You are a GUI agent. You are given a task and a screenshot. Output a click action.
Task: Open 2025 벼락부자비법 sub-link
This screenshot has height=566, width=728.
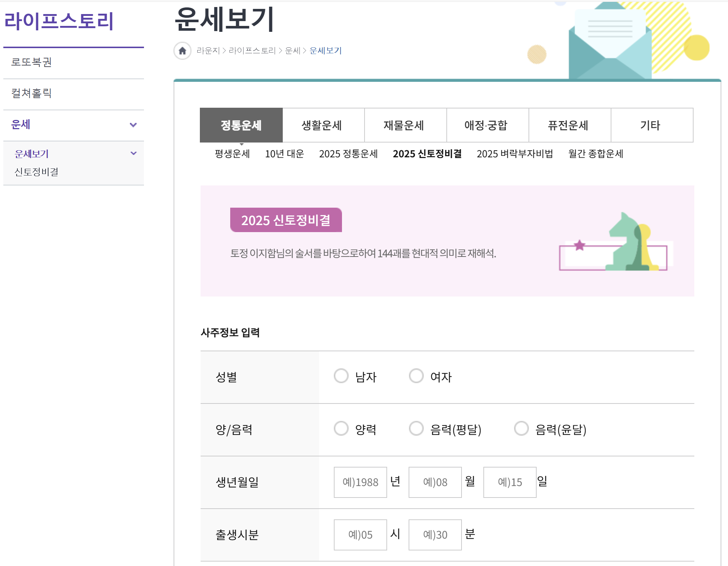click(x=514, y=154)
